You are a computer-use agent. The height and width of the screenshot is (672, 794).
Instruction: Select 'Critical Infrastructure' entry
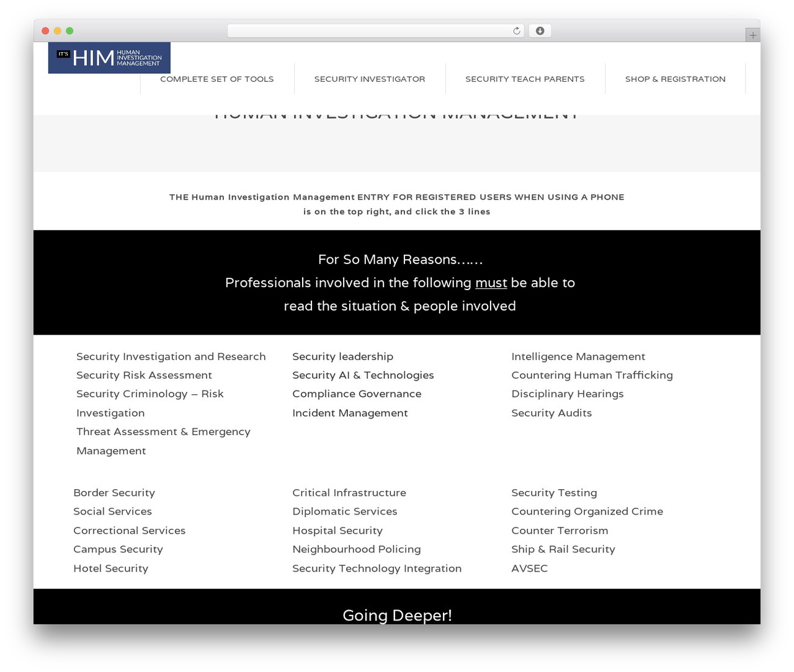coord(349,493)
